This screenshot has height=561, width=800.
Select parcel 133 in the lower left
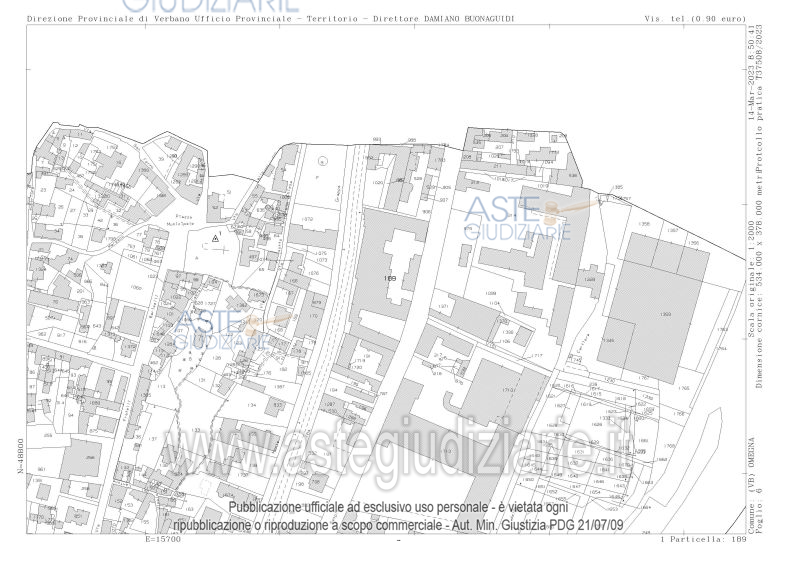click(x=197, y=430)
